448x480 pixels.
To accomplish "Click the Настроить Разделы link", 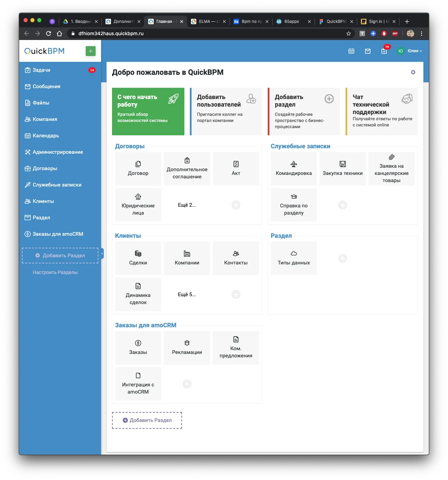I will point(55,272).
